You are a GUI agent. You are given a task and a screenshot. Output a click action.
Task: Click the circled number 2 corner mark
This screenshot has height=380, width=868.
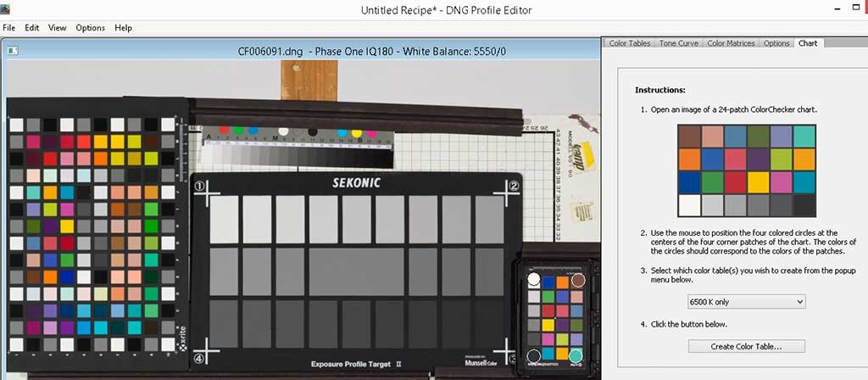point(514,186)
